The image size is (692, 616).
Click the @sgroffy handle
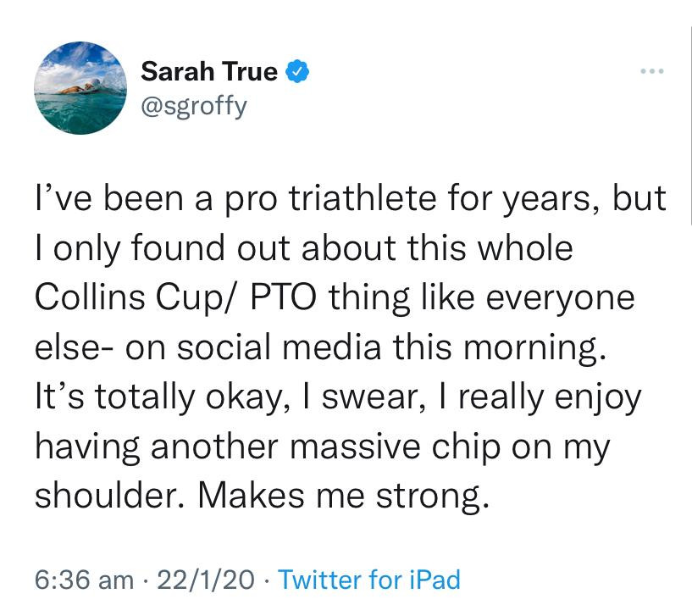194,107
